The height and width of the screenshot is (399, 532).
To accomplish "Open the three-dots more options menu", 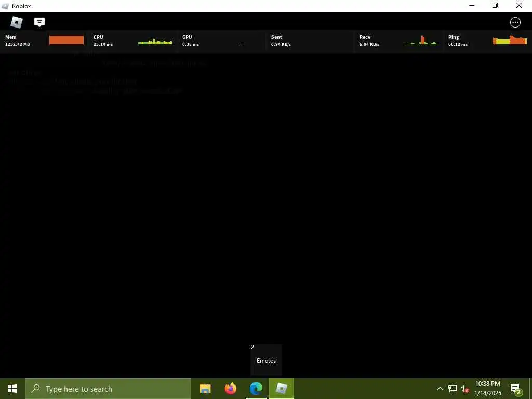I will [515, 22].
